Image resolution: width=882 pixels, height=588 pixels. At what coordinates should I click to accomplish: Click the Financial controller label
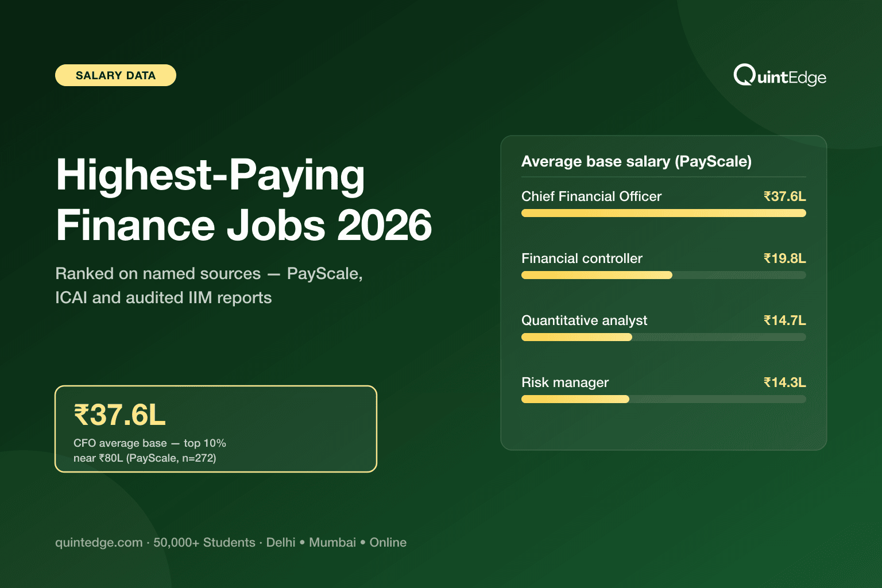tap(582, 258)
